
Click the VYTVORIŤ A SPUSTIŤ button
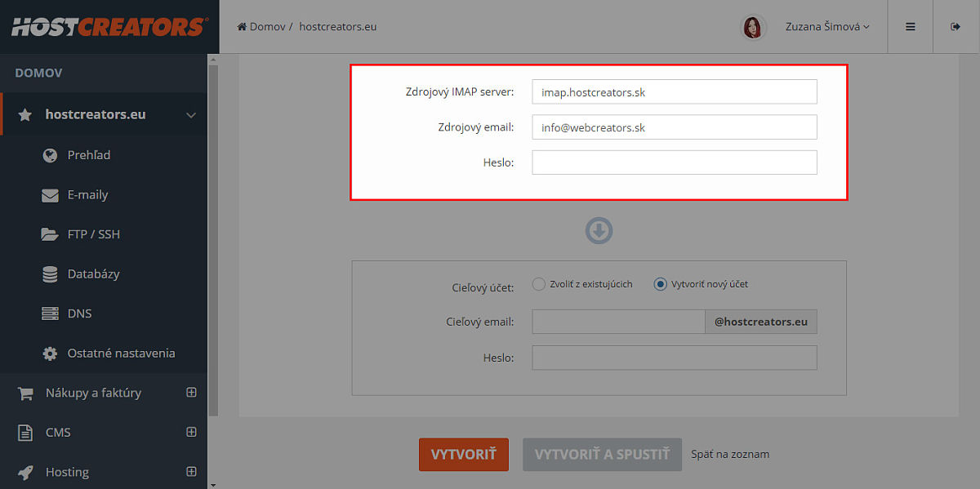(602, 455)
